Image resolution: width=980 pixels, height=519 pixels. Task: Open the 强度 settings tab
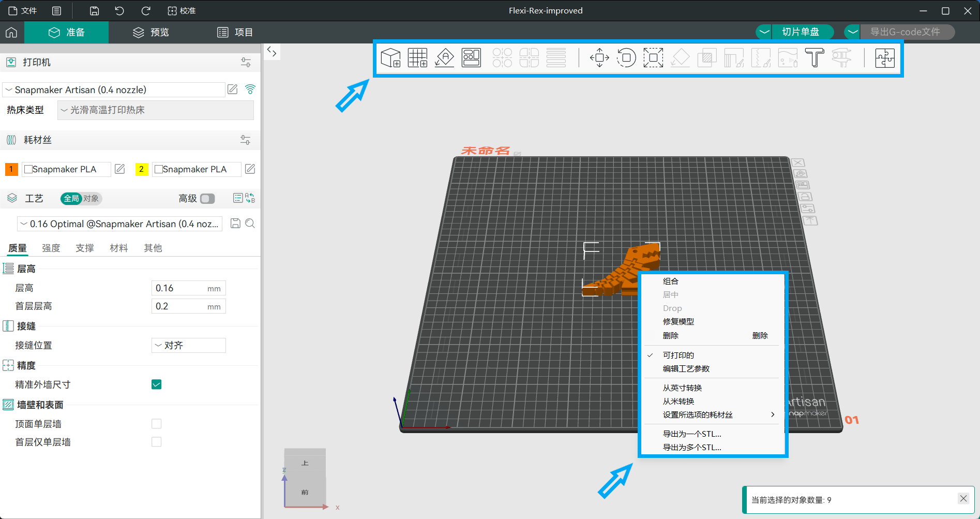[x=51, y=248]
